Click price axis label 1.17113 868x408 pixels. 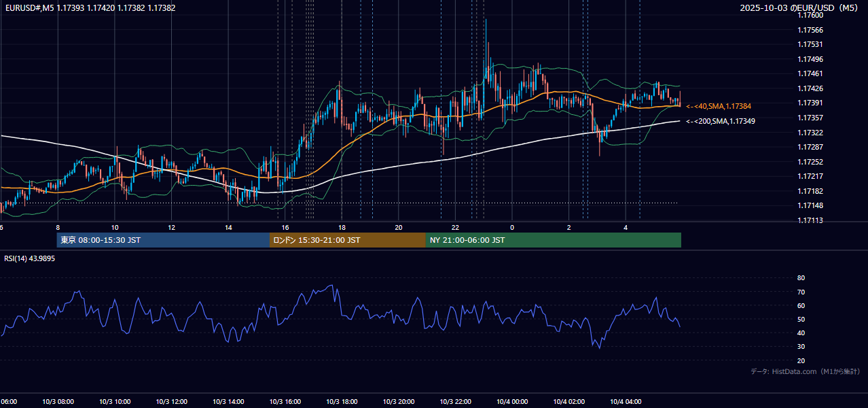pyautogui.click(x=810, y=220)
